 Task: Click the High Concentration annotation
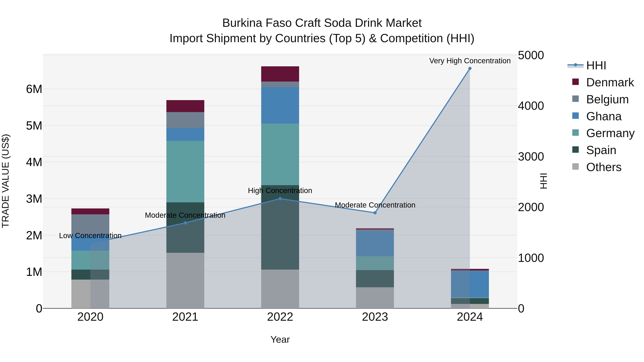point(280,191)
